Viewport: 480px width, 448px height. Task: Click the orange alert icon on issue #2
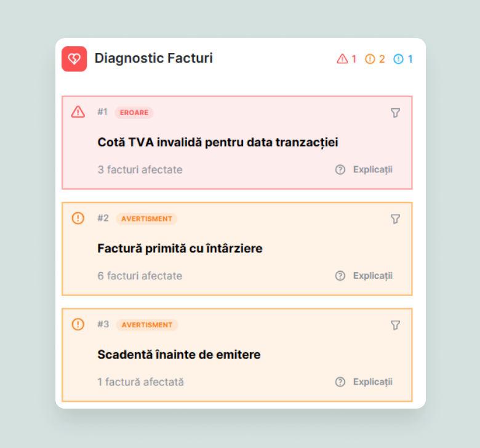pyautogui.click(x=78, y=218)
